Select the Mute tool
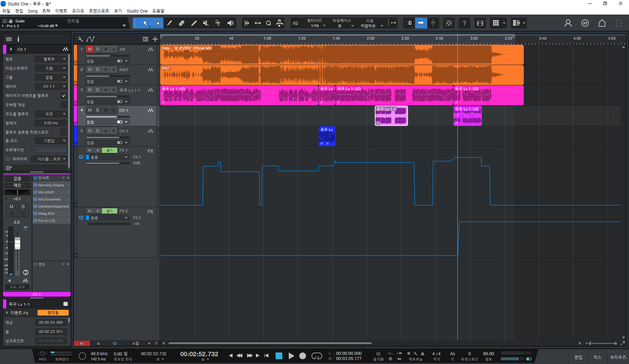 (206, 23)
